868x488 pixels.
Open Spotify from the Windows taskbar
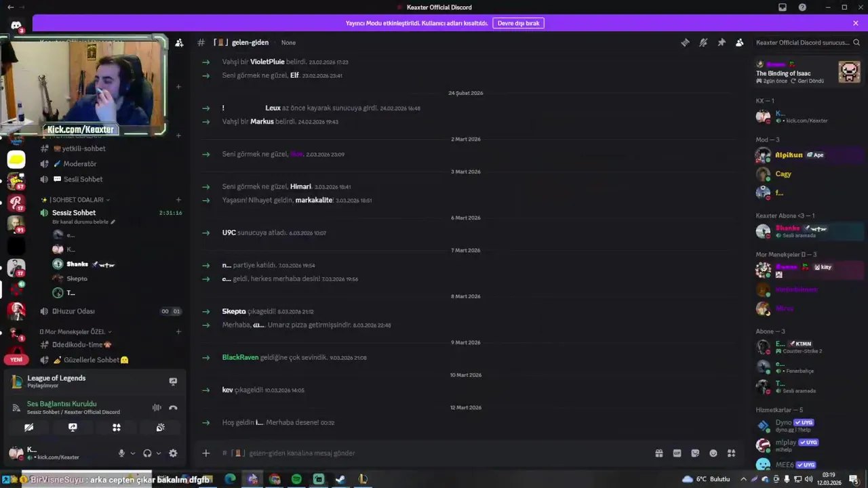[296, 479]
